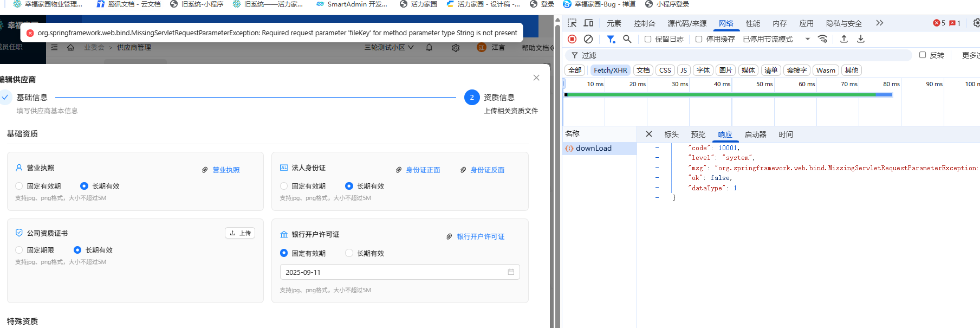Open the network conditions wifi icon
Image resolution: width=980 pixels, height=328 pixels.
823,39
